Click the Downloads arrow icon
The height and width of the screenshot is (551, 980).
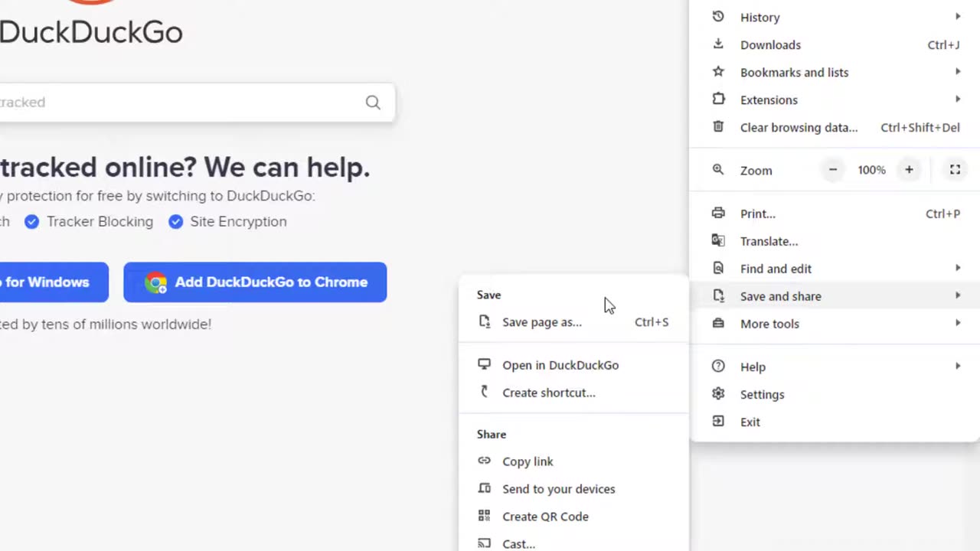point(718,44)
